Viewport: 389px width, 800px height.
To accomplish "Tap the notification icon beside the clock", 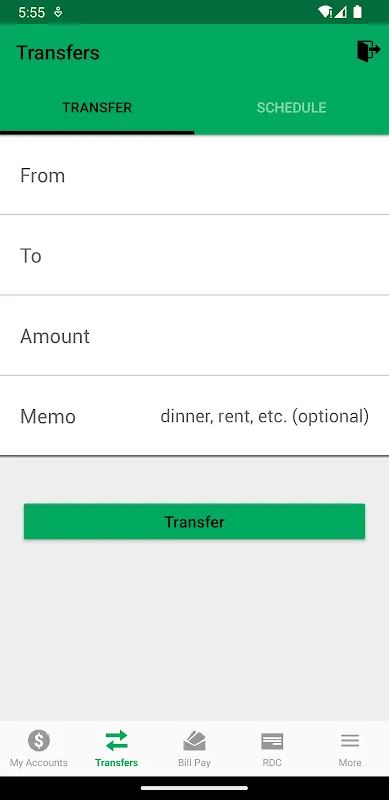I will 58,12.
